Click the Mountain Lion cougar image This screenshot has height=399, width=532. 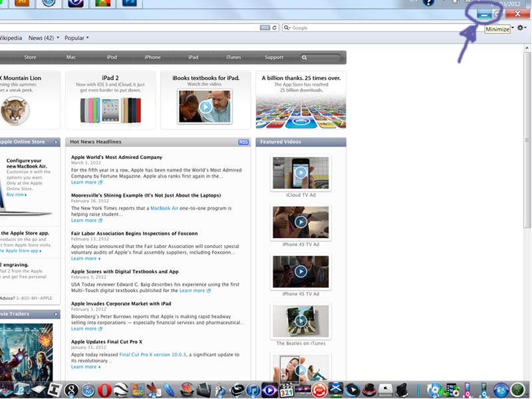pyautogui.click(x=15, y=110)
